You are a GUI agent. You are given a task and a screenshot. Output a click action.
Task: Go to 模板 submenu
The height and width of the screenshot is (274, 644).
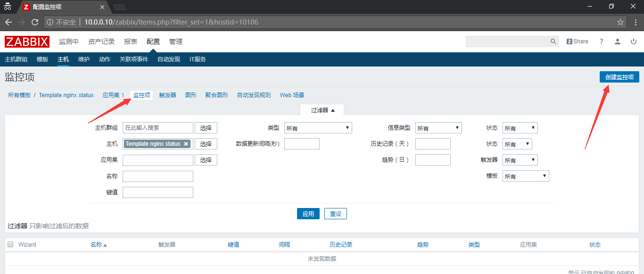(x=42, y=59)
